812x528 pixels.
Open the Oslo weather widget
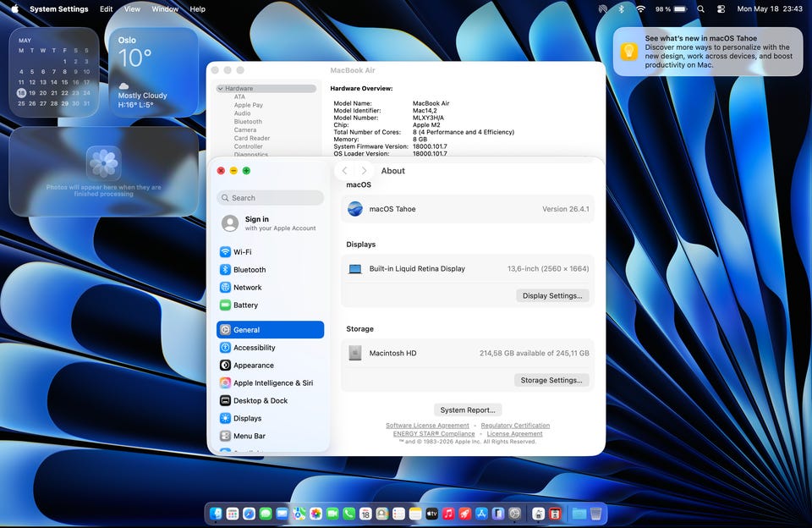[x=153, y=72]
